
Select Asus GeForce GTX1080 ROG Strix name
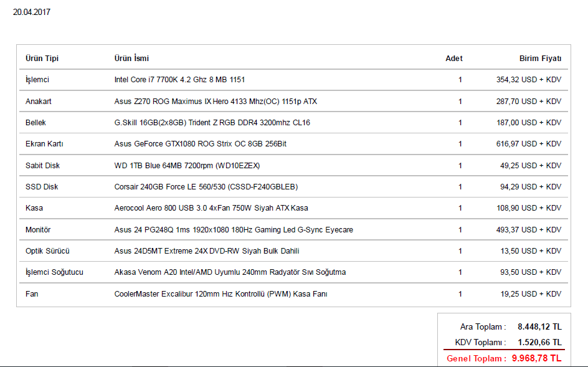200,144
